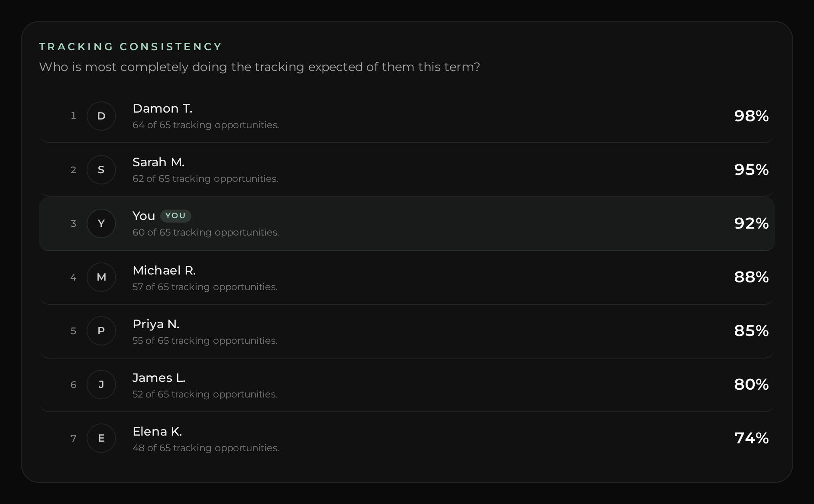This screenshot has width=814, height=504.
Task: Click Elena K.'s E avatar
Action: (x=101, y=438)
